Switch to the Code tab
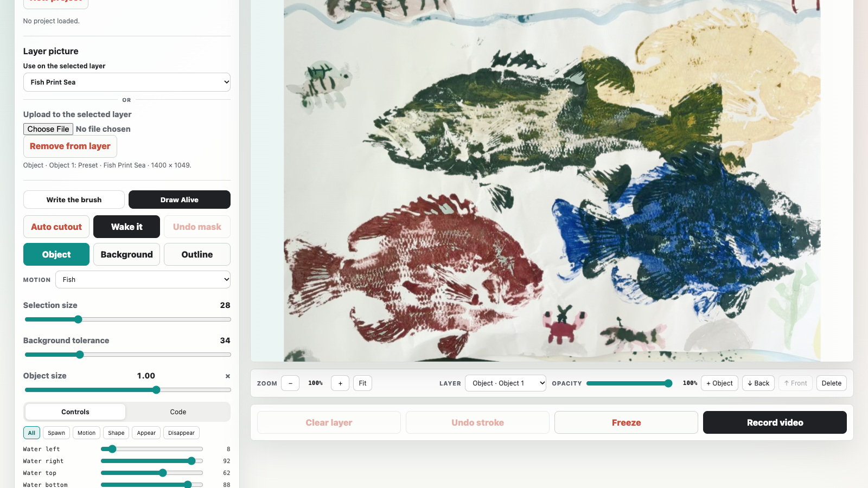Image resolution: width=868 pixels, height=488 pixels. [178, 412]
